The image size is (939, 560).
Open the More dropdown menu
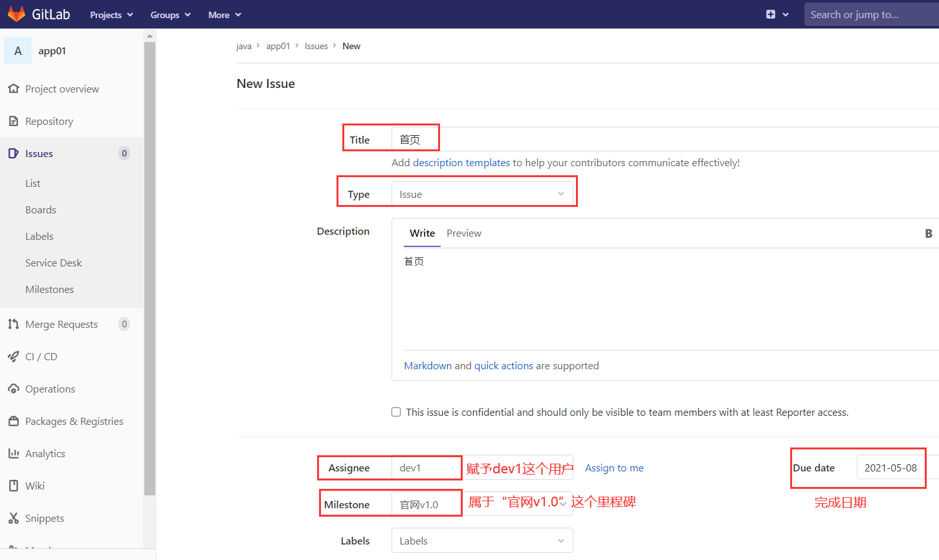[225, 15]
